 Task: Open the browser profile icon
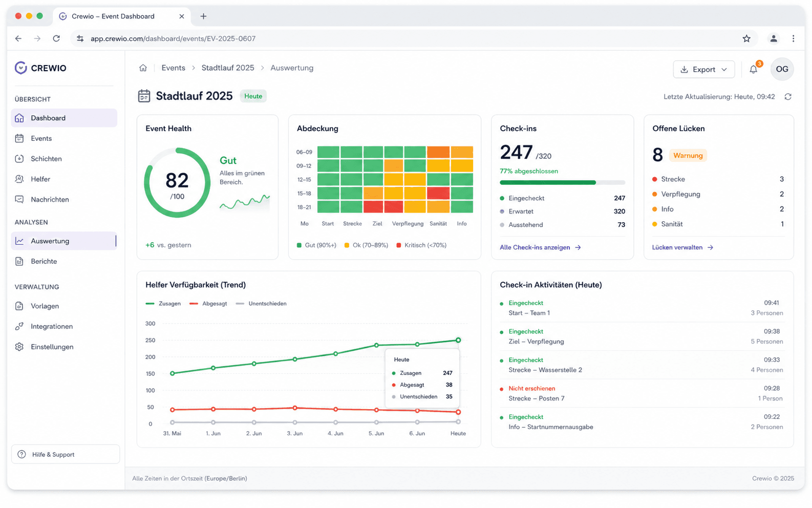point(774,38)
